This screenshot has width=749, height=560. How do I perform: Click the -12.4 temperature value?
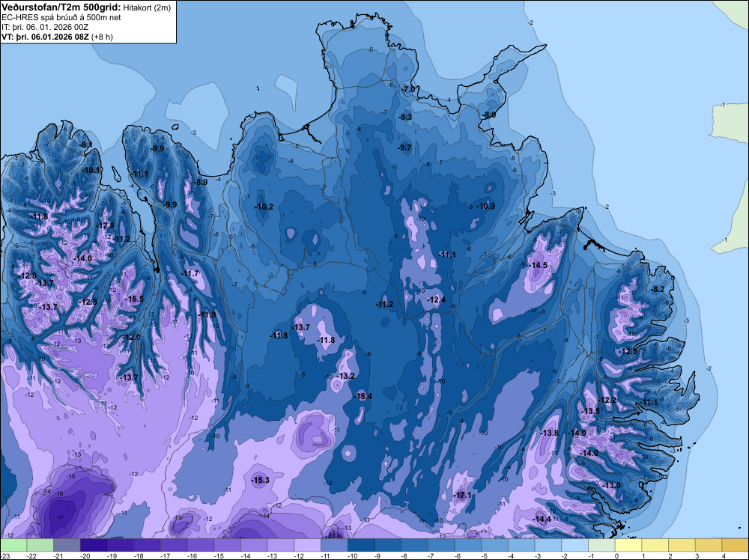[x=437, y=299]
